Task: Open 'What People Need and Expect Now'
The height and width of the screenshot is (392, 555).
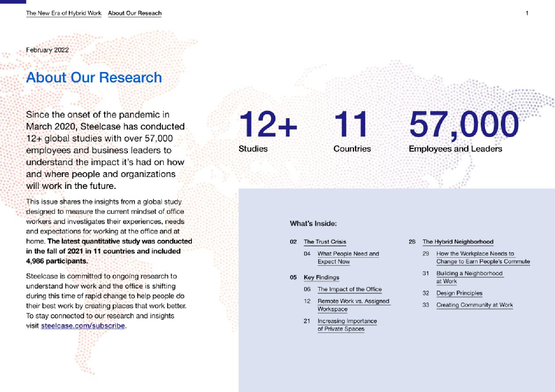Action: (x=348, y=258)
